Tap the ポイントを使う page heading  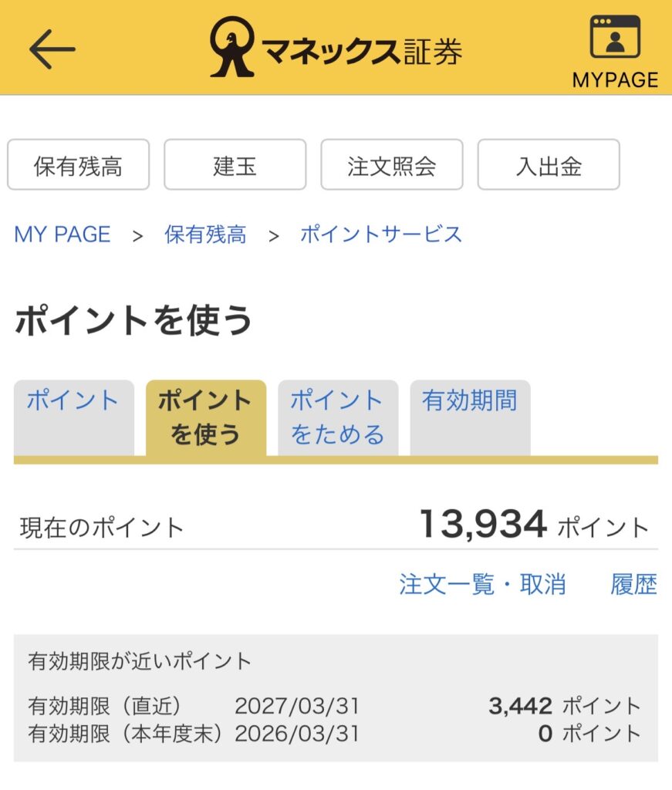point(133,321)
